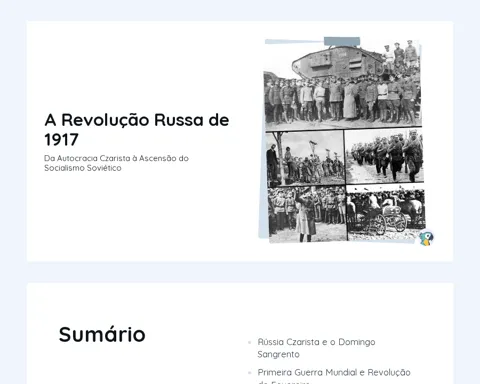Click the 'Socialismo Soviético' subtitle line
The image size is (480, 384).
[83, 168]
